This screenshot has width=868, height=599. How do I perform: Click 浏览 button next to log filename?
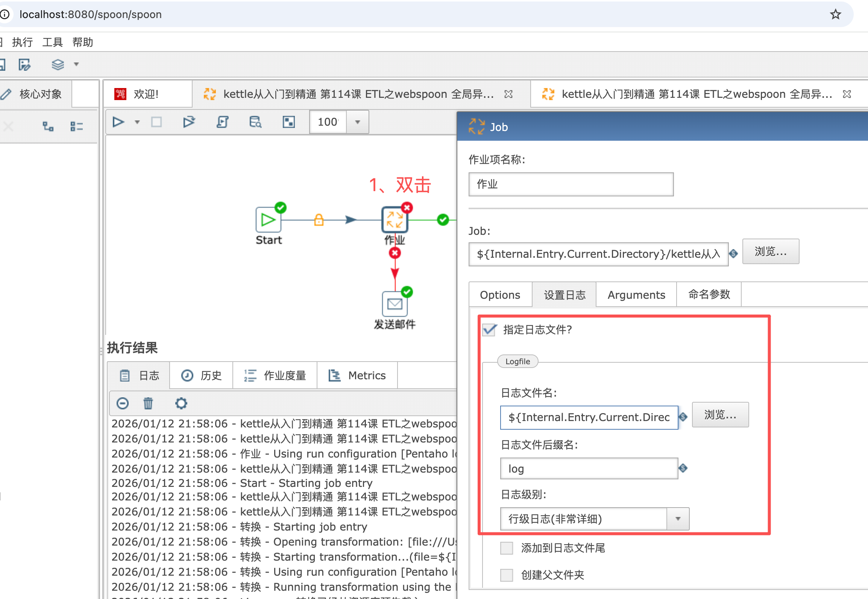pyautogui.click(x=720, y=415)
